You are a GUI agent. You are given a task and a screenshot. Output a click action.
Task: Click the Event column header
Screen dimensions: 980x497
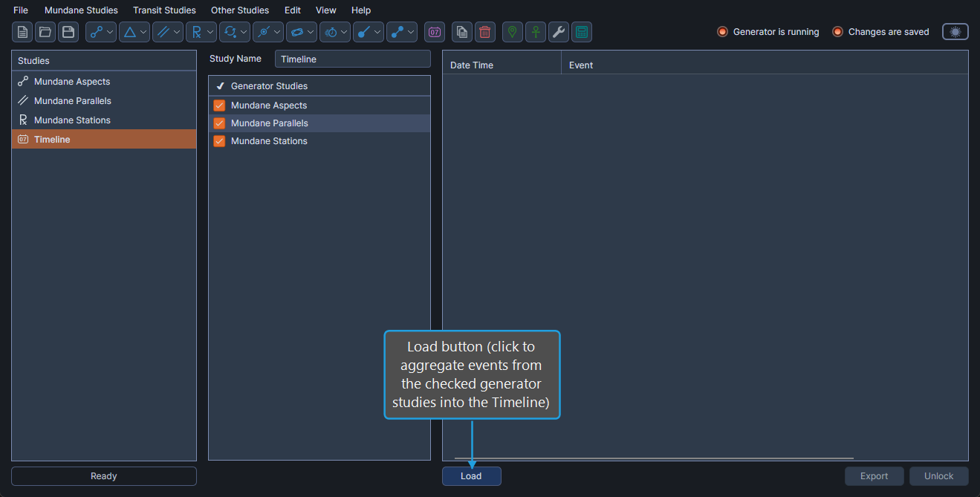(765, 65)
